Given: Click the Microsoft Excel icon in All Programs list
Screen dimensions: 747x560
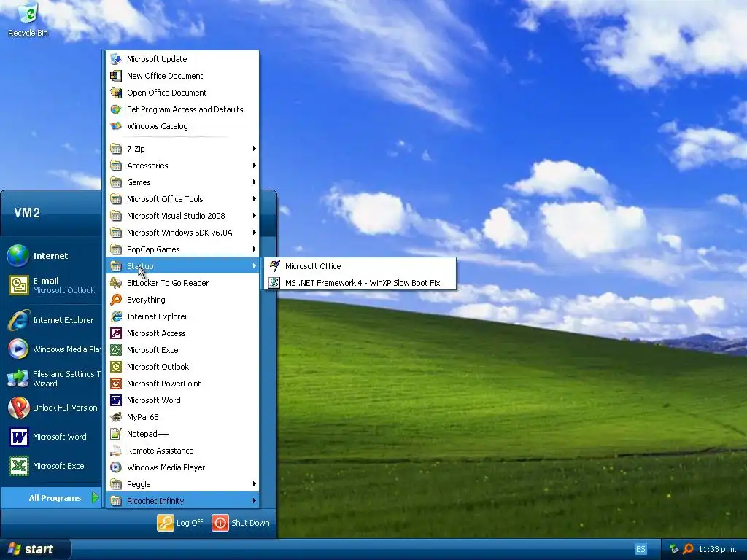Looking at the screenshot, I should pyautogui.click(x=116, y=350).
